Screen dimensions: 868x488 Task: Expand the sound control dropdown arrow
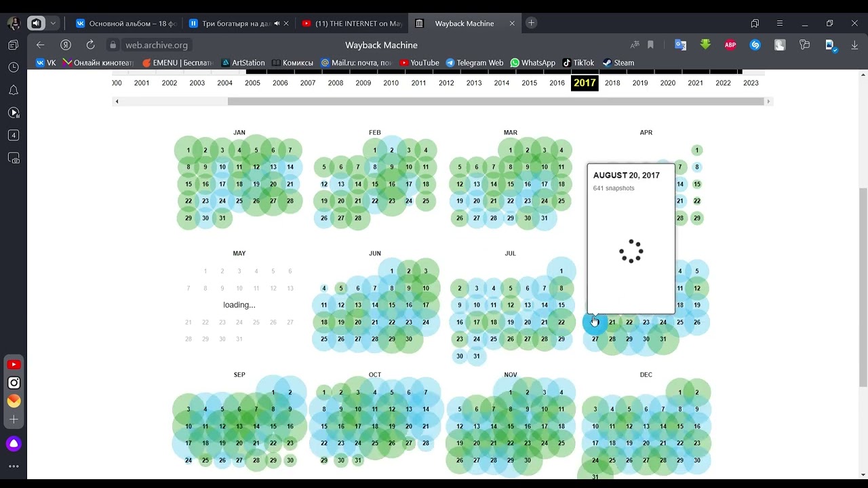pos(53,23)
